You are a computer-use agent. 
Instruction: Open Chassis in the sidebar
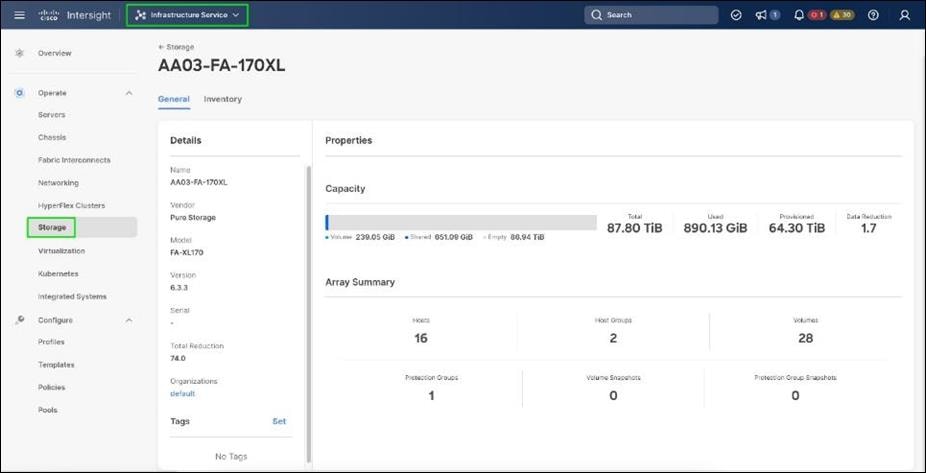(52, 137)
